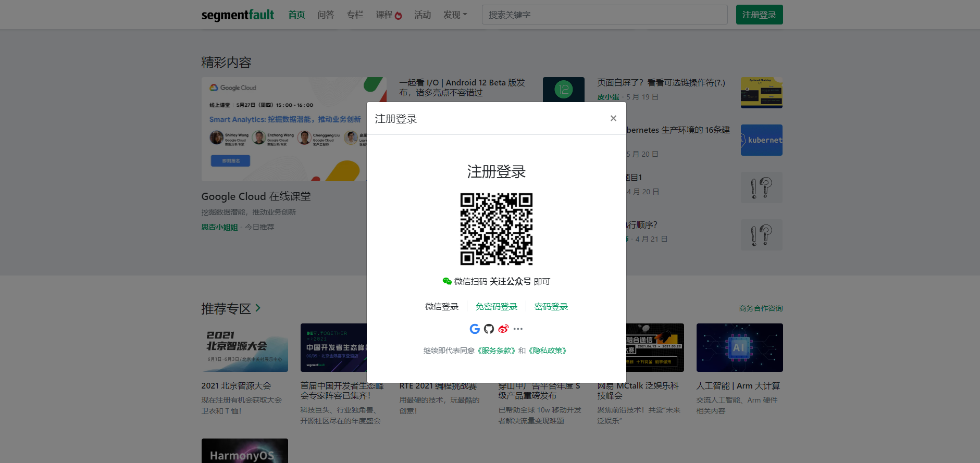Image resolution: width=980 pixels, height=463 pixels.
Task: Open the 中国开发者生态峰会 card image
Action: (333, 347)
